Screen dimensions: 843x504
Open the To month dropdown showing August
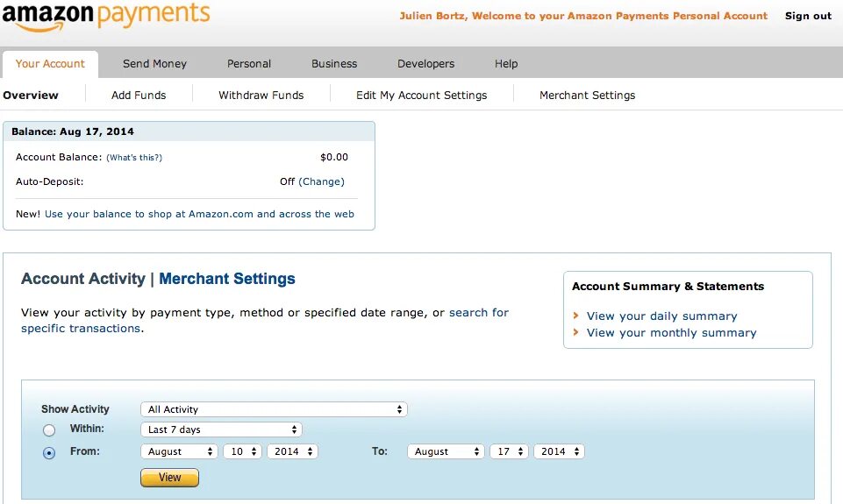446,451
